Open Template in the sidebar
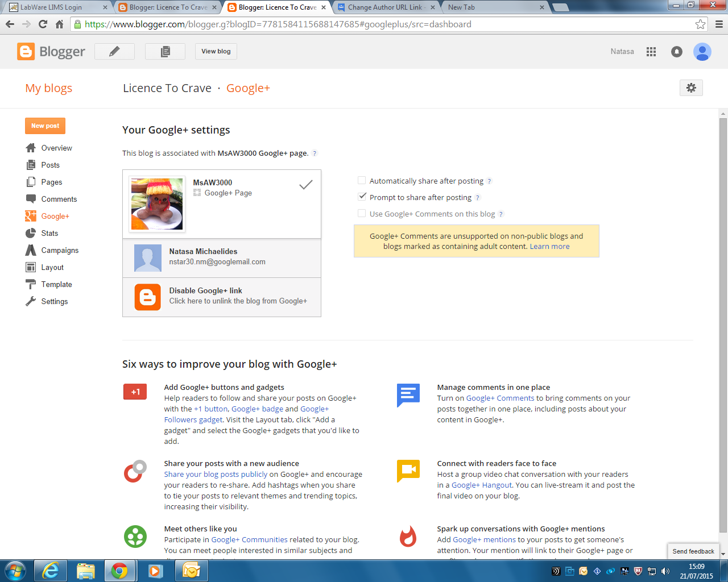The image size is (728, 582). 56,284
